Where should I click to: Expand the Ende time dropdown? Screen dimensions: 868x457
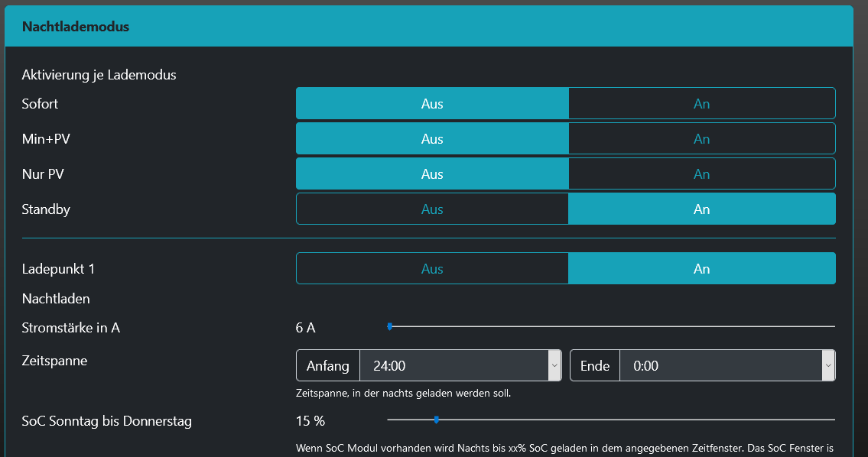pyautogui.click(x=727, y=366)
